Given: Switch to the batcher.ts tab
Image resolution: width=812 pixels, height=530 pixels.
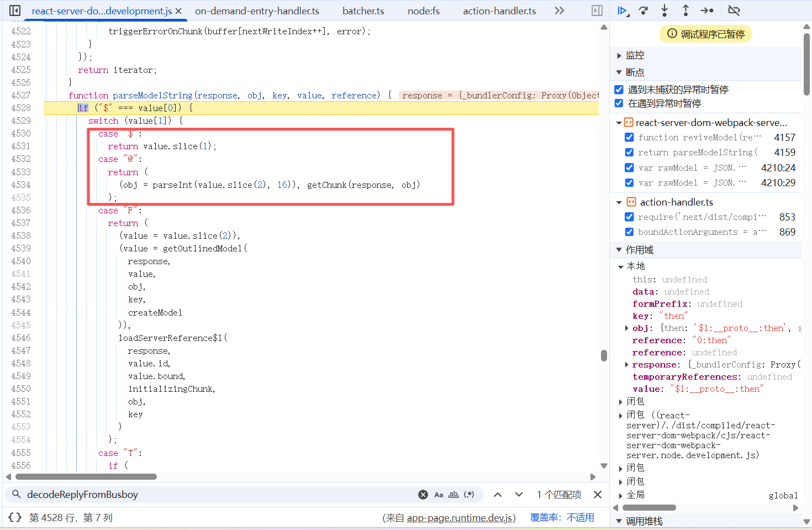Looking at the screenshot, I should coord(363,11).
